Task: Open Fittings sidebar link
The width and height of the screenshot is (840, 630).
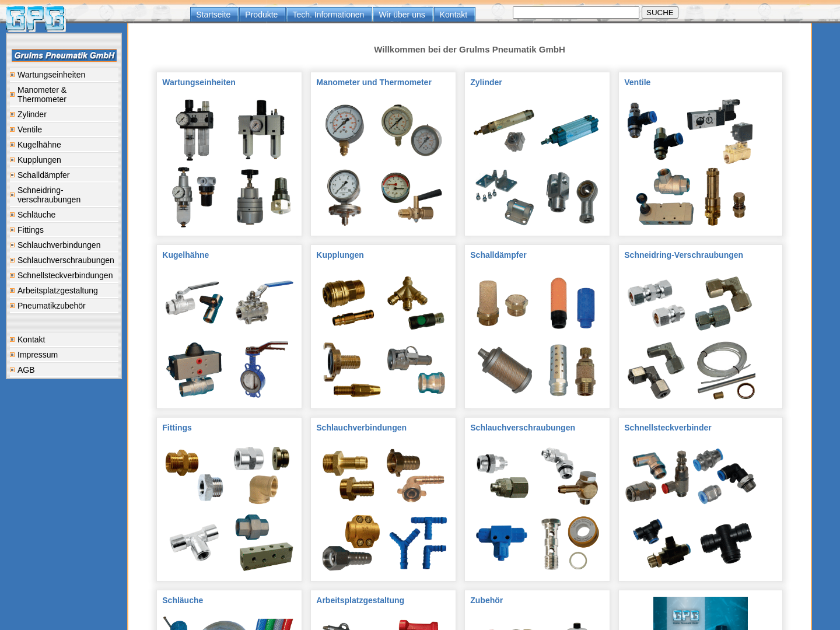Action: pos(64,230)
